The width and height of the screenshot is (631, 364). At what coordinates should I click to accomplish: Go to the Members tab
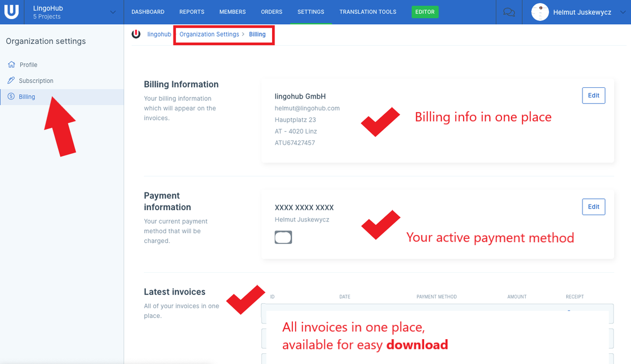pos(233,12)
